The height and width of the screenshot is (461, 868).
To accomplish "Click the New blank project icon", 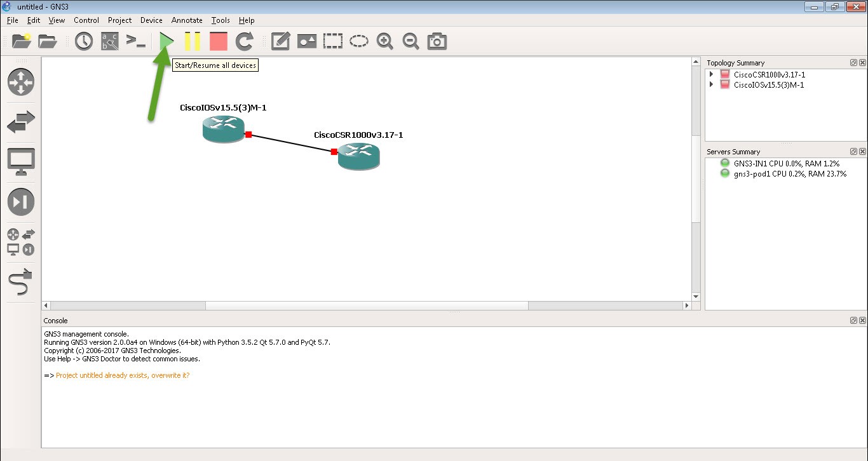I will [x=22, y=41].
